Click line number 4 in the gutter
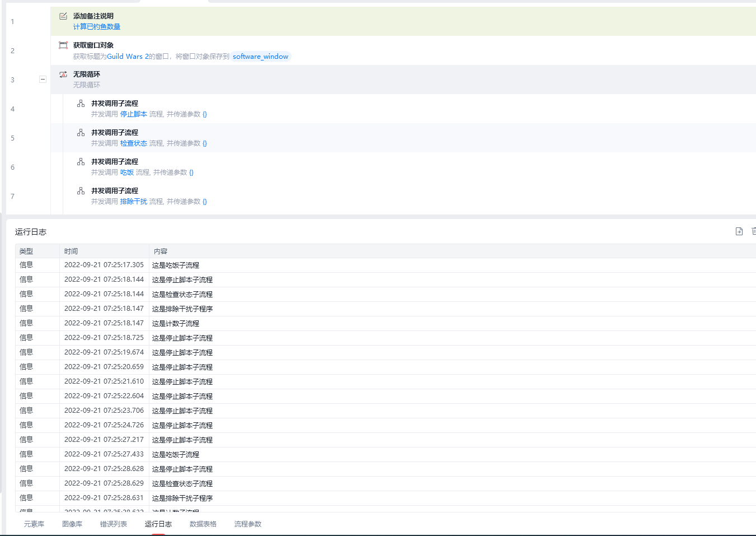The image size is (756, 536). coord(12,109)
